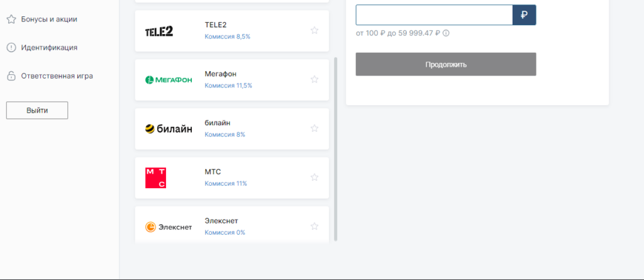Click the payment methods list scrollbar

coord(336,149)
